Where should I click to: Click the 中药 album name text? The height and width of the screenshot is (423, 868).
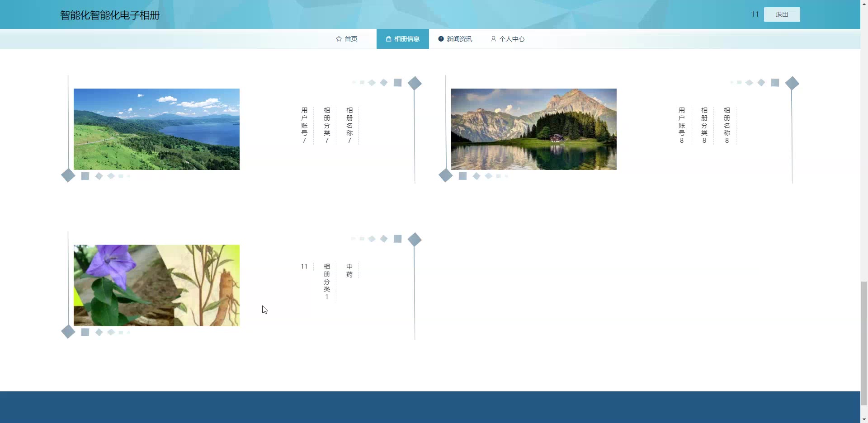point(349,271)
